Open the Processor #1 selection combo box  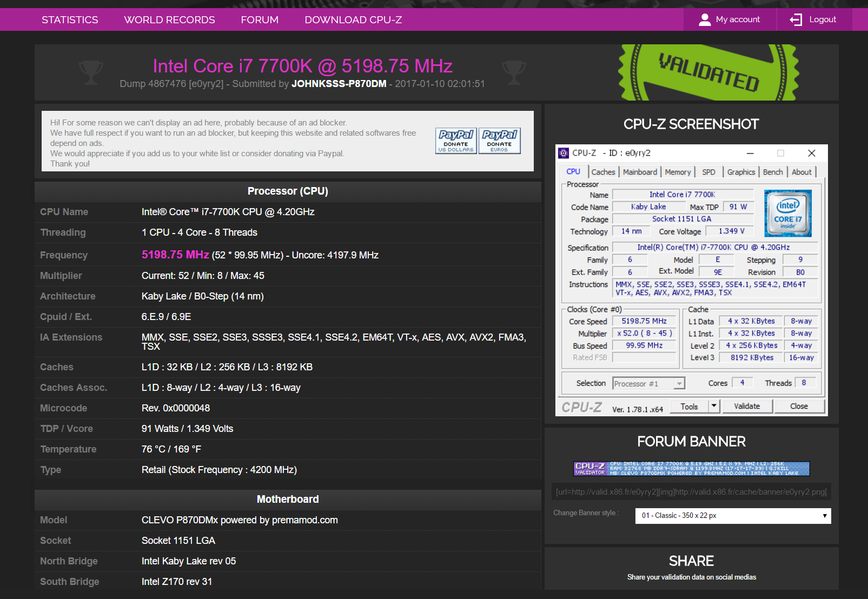649,383
